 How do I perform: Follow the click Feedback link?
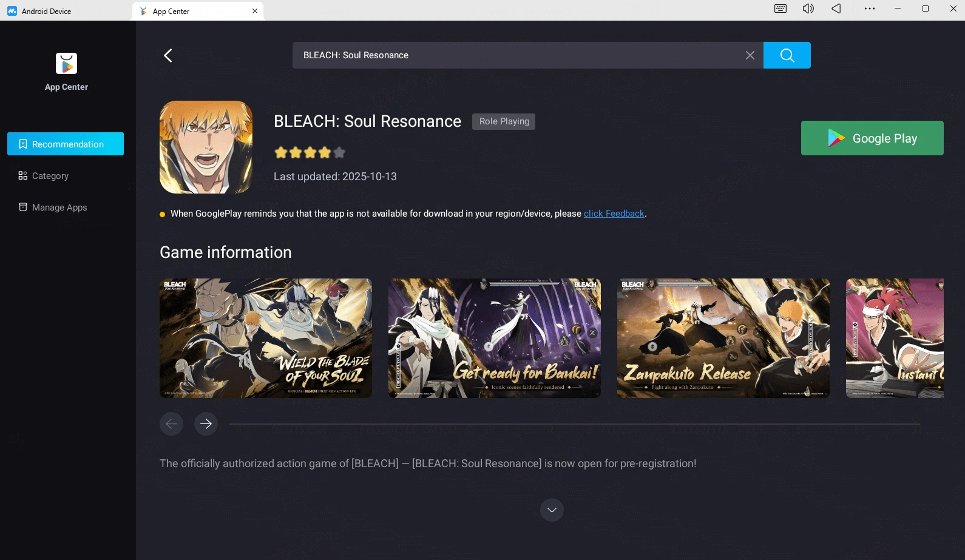tap(614, 214)
